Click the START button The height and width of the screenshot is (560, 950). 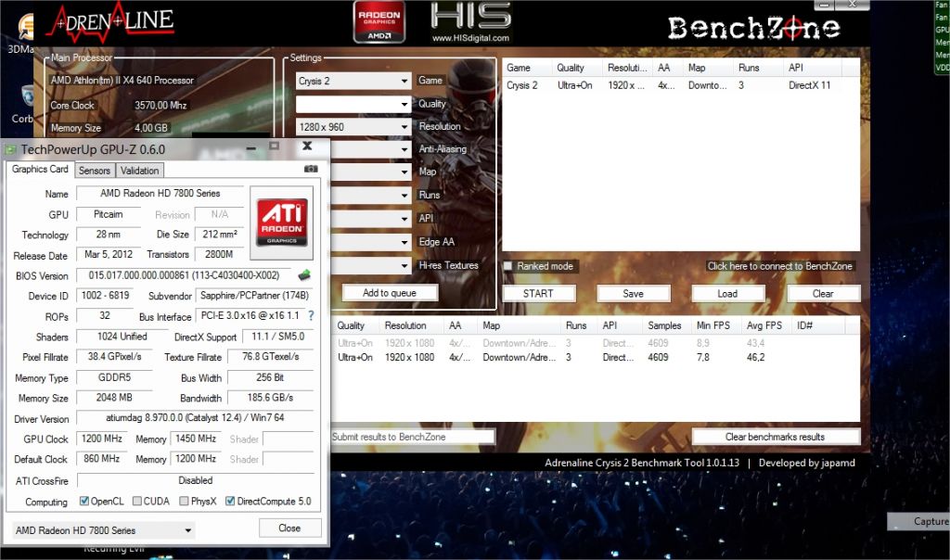(538, 294)
